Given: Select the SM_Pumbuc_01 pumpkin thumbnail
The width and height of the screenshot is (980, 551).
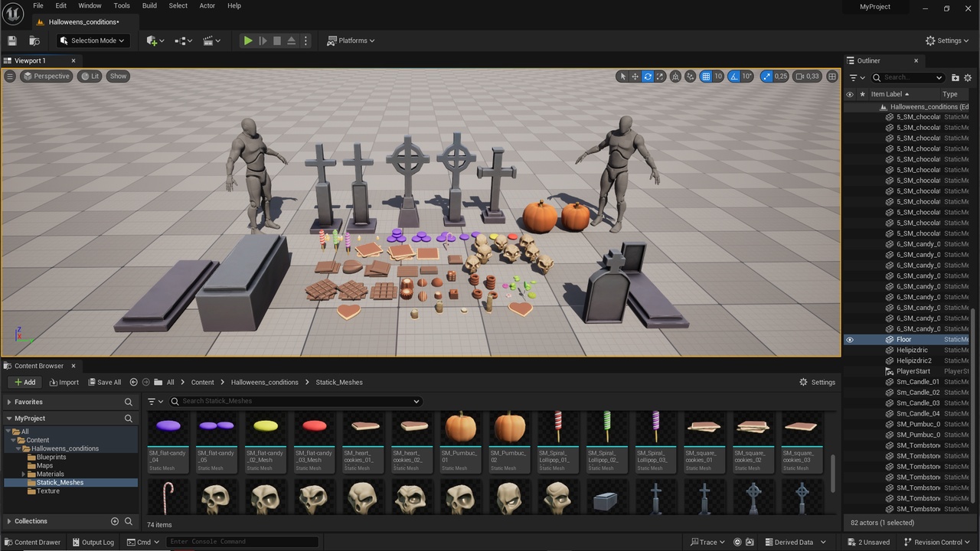Looking at the screenshot, I should pos(461,444).
